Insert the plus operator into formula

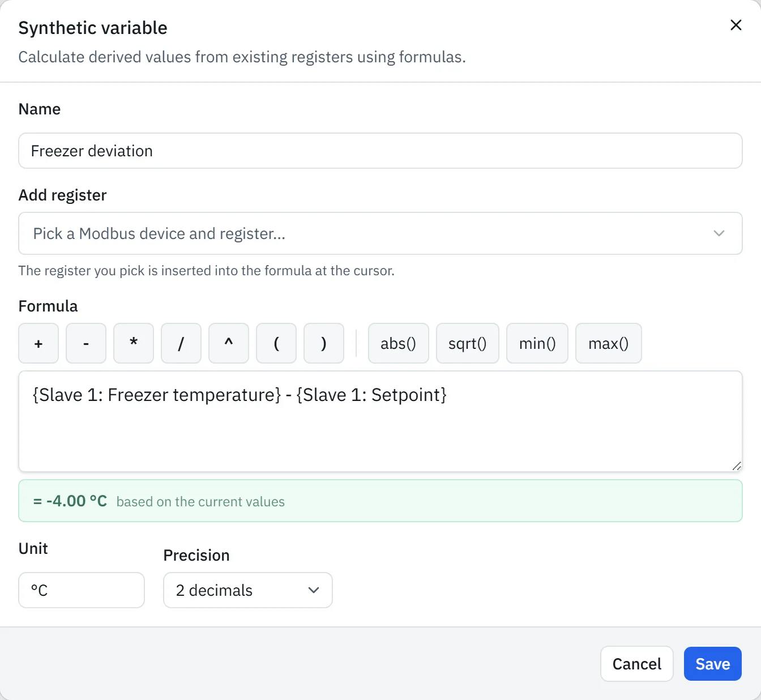[x=39, y=343]
